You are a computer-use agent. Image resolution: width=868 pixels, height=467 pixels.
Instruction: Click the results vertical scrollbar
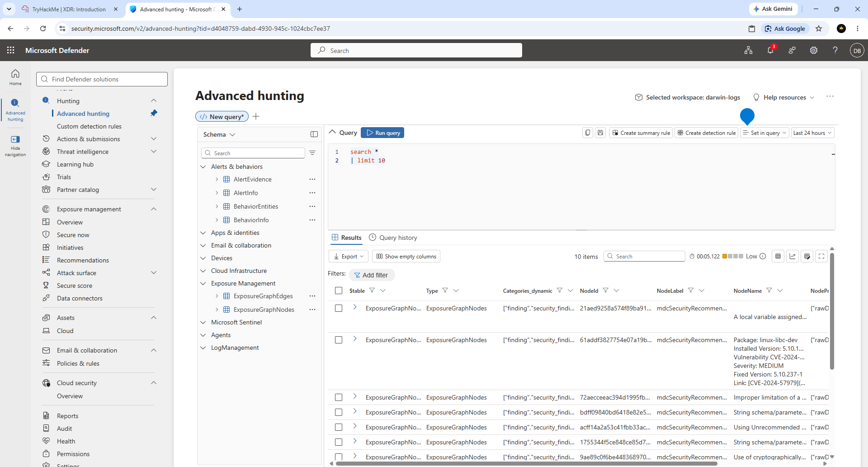pos(832,310)
